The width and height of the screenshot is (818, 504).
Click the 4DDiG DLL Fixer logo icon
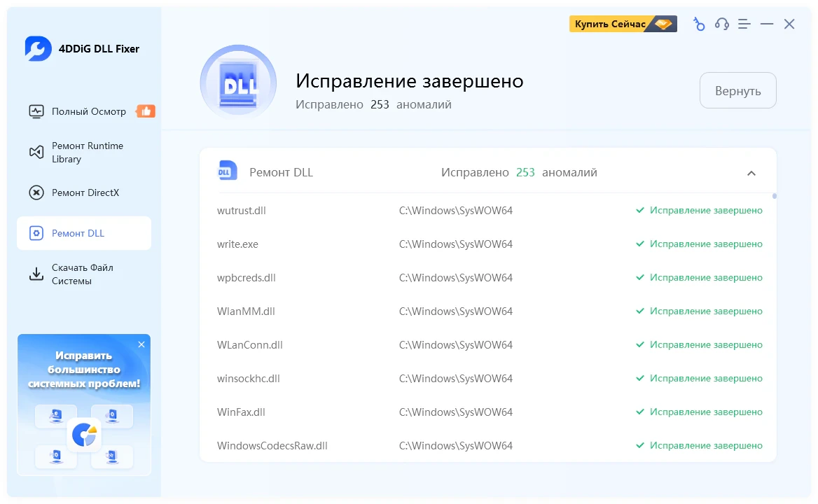38,49
